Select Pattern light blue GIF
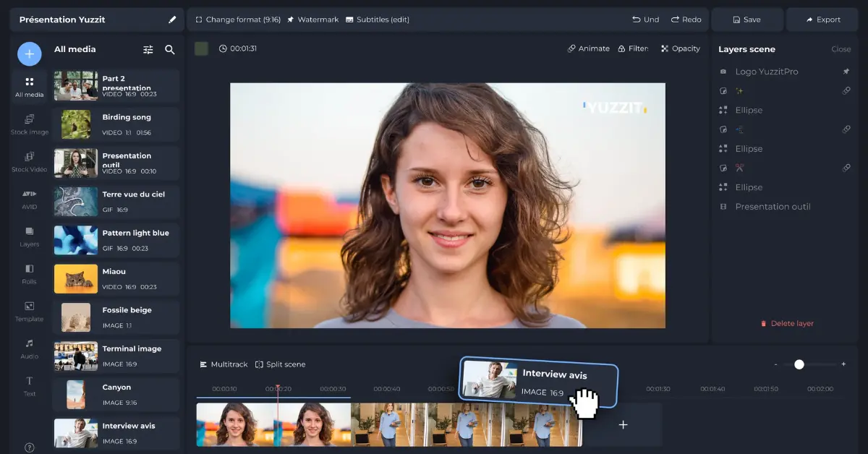Image resolution: width=868 pixels, height=454 pixels. pyautogui.click(x=116, y=240)
